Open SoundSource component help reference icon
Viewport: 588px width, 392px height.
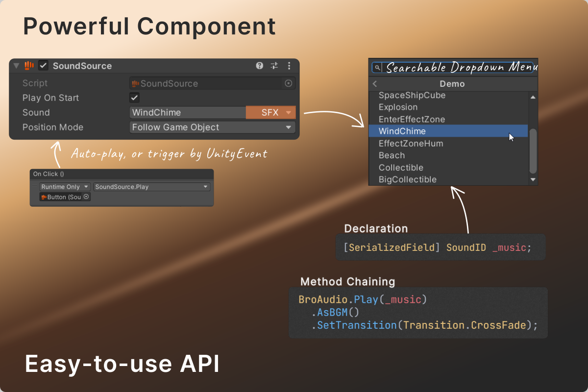coord(260,66)
